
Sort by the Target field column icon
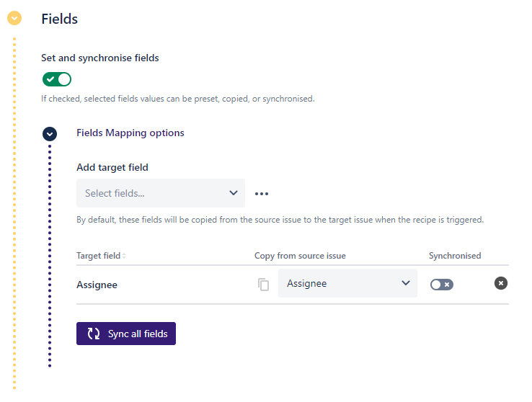pyautogui.click(x=124, y=256)
